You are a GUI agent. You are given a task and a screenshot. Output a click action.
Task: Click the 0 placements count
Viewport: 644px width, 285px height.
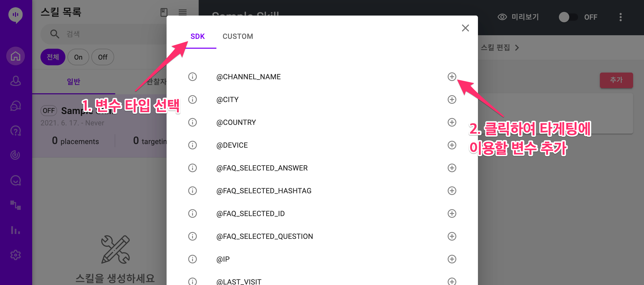coord(76,141)
